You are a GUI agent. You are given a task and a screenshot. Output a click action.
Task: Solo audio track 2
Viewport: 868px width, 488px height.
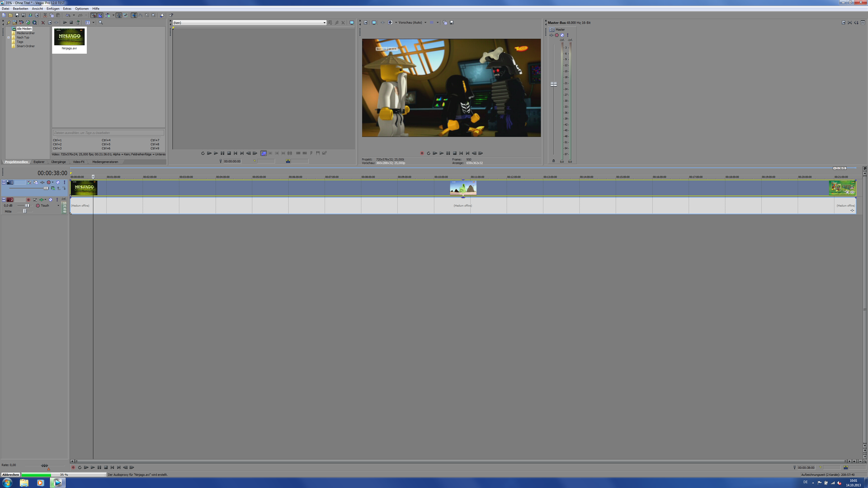[x=57, y=200]
